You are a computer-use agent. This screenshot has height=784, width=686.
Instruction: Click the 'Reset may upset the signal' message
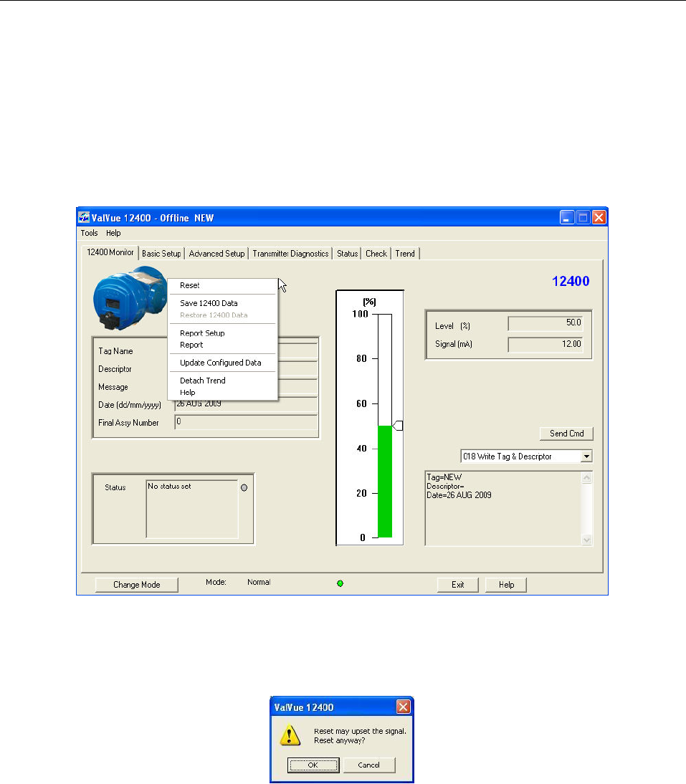tap(360, 731)
